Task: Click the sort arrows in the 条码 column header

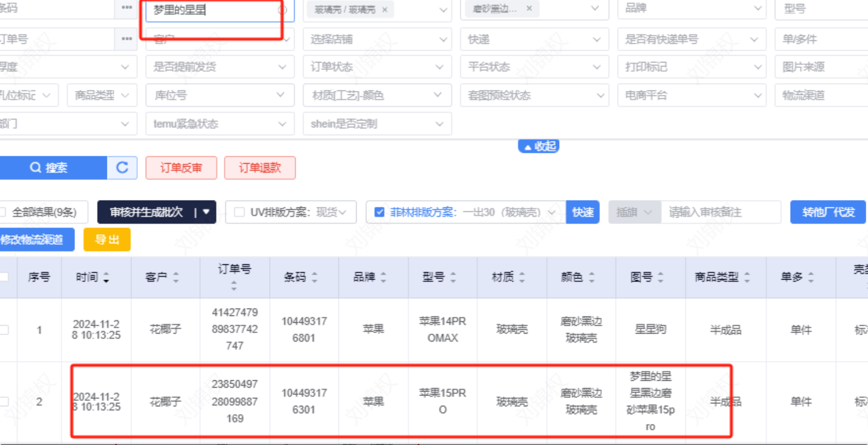Action: coord(315,278)
